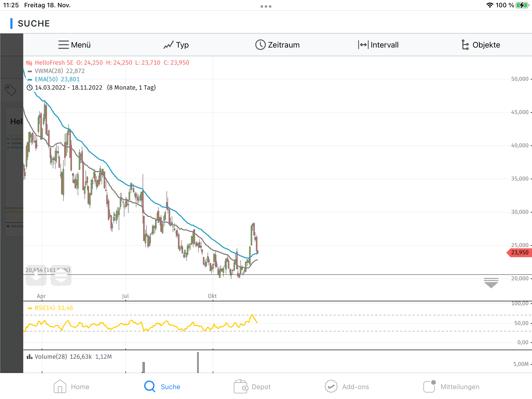Image resolution: width=532 pixels, height=399 pixels.
Task: Tap the Volume(28) indicator label
Action: tap(51, 357)
